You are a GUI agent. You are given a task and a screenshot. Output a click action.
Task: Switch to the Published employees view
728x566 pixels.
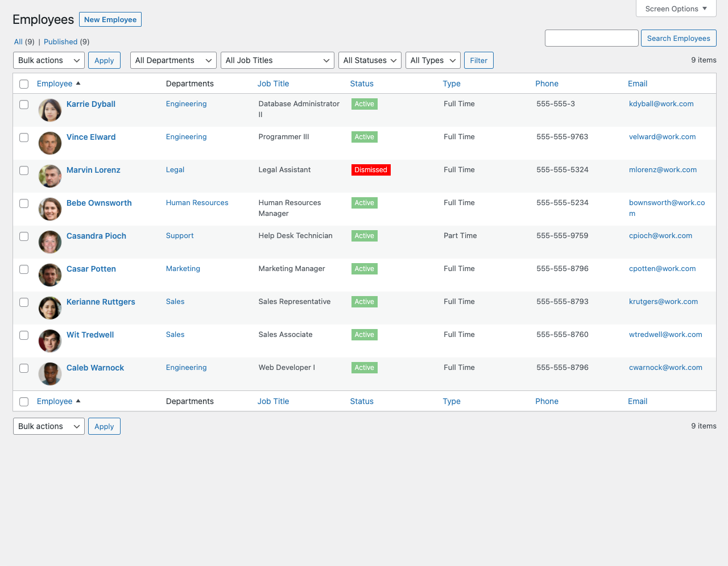pos(60,41)
